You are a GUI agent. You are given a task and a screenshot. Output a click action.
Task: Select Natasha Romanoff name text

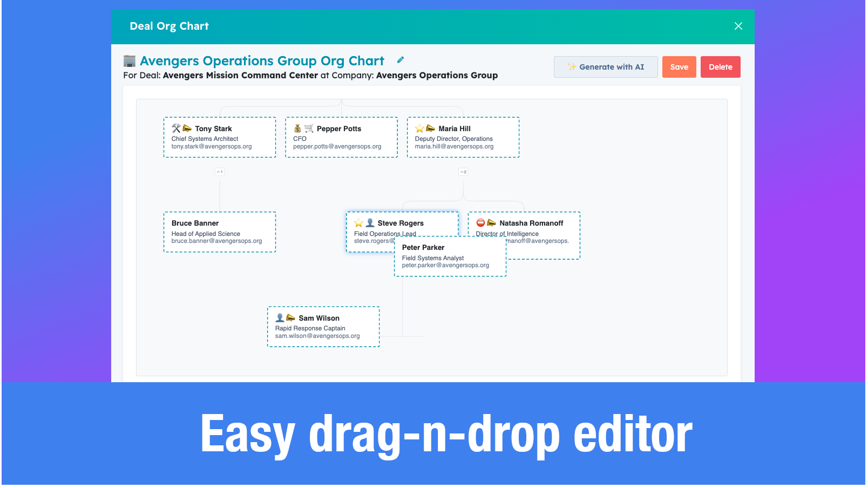531,223
